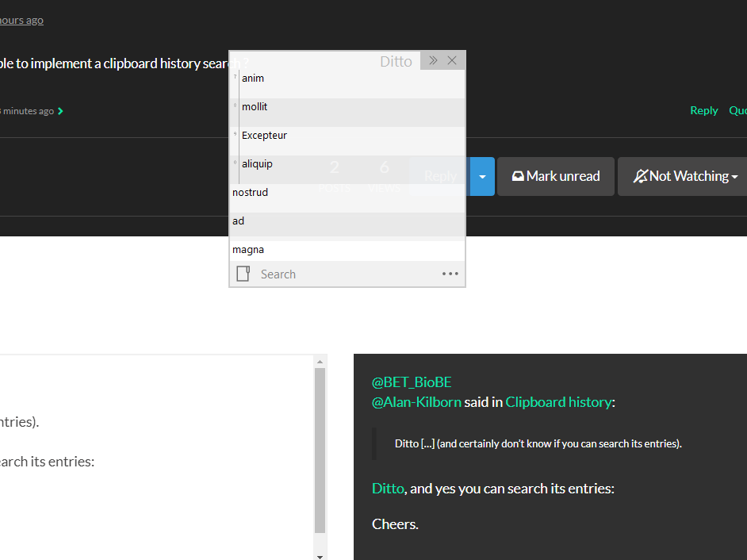Select the 'Excepteur' clip in Ditto
The height and width of the screenshot is (560, 747).
tap(347, 141)
